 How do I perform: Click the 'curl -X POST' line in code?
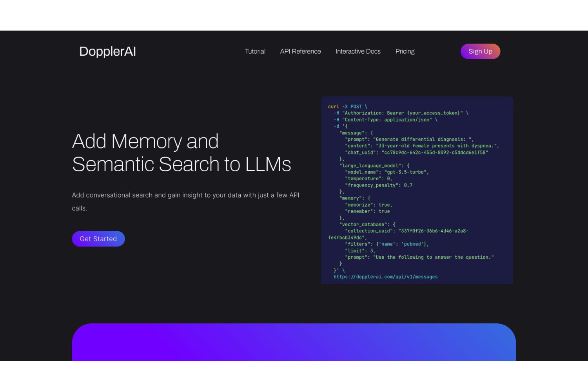[348, 107]
